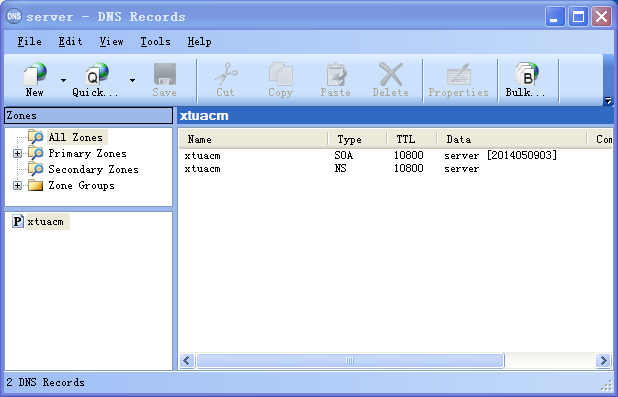Image resolution: width=618 pixels, height=397 pixels.
Task: Click the Cut scissors icon
Action: click(x=226, y=74)
